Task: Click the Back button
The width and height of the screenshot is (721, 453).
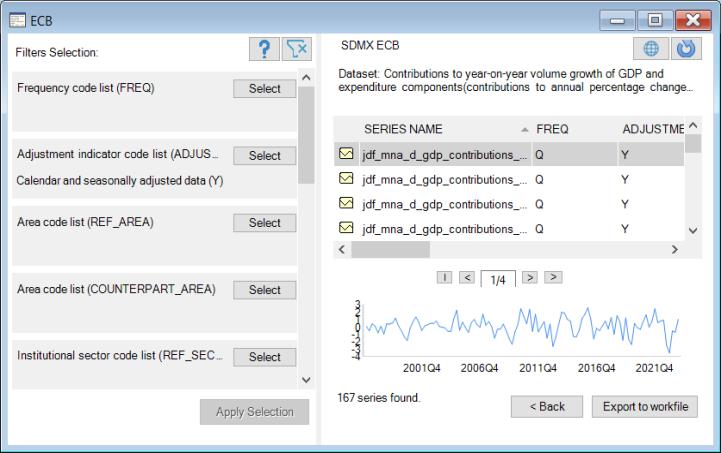Action: 547,406
